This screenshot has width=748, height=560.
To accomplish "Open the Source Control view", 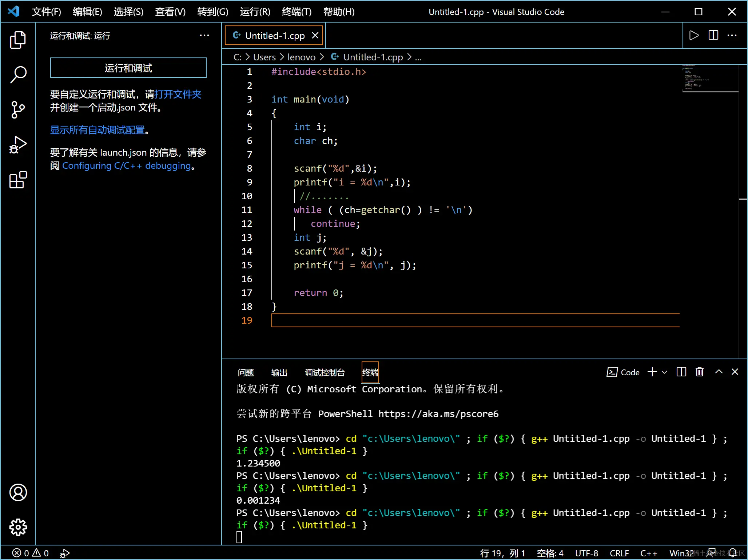I will click(x=17, y=109).
